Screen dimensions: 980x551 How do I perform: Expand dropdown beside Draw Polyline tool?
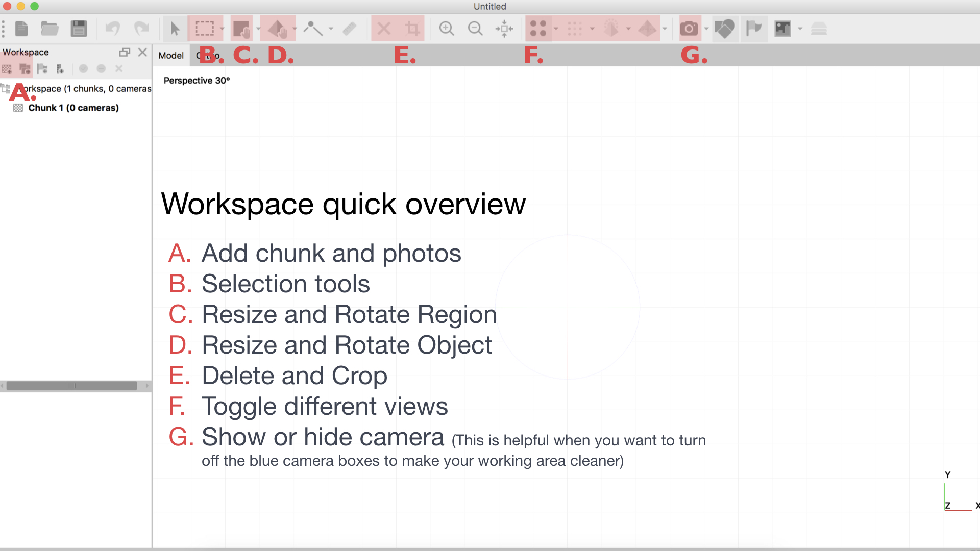pyautogui.click(x=331, y=29)
